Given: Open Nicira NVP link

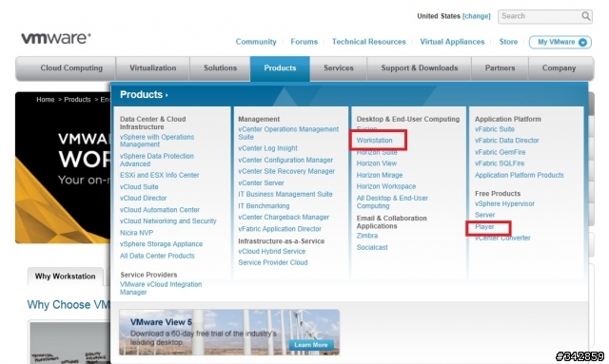Looking at the screenshot, I should pos(136,233).
